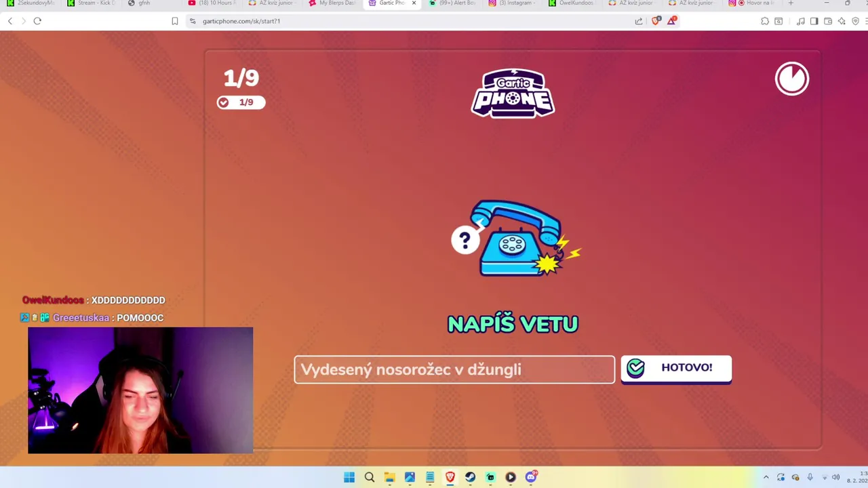Click the microphone tray icon

[810, 477]
